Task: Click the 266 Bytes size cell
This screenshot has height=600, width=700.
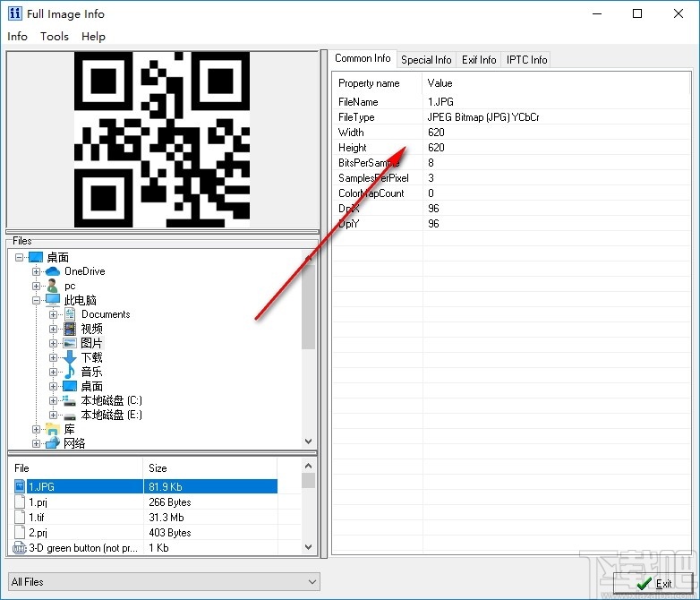Action: [170, 502]
